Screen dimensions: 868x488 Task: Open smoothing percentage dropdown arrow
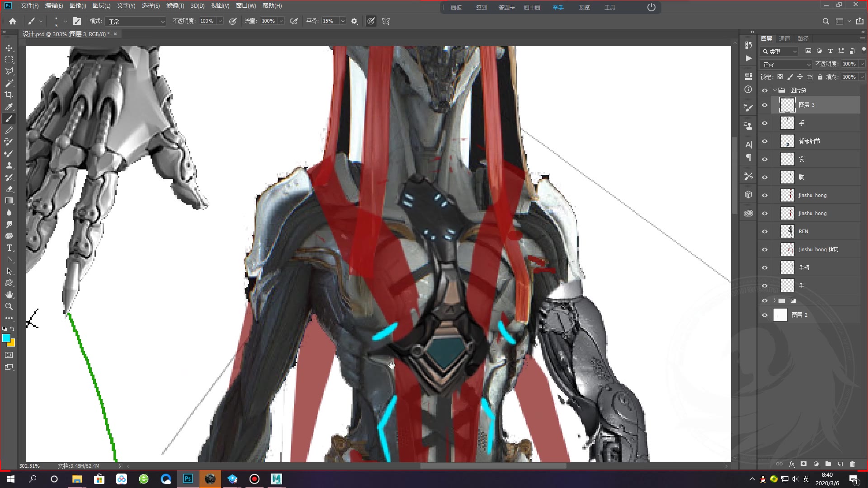click(343, 21)
